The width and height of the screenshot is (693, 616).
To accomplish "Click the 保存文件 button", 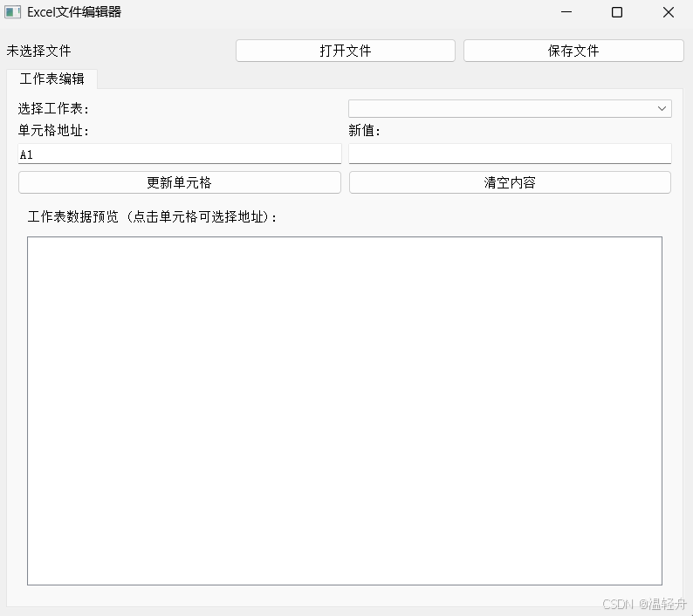I will (573, 51).
